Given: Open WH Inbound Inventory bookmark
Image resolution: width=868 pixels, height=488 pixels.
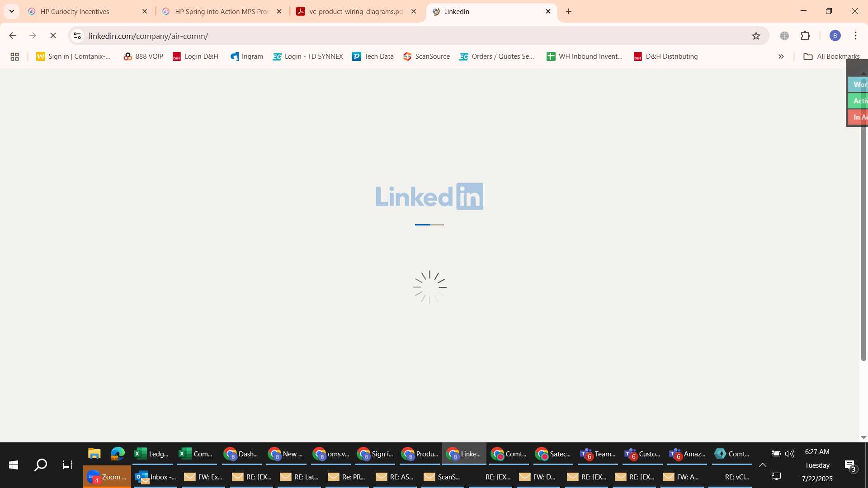Looking at the screenshot, I should [585, 56].
